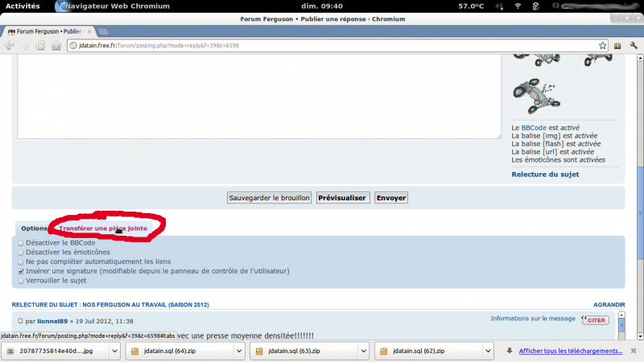Screen dimensions: 644x362
Task: Expand options for the .jpg download item
Action: (x=114, y=352)
